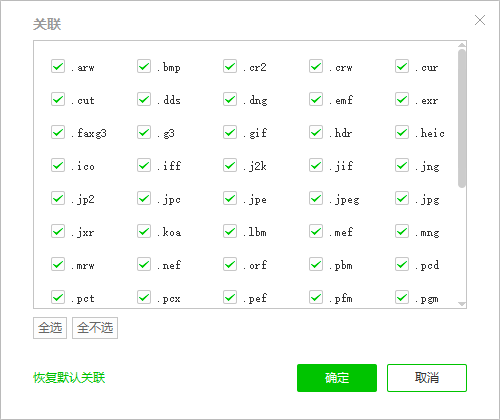Uncheck the .heic checkbox
500x420 pixels.
point(402,132)
